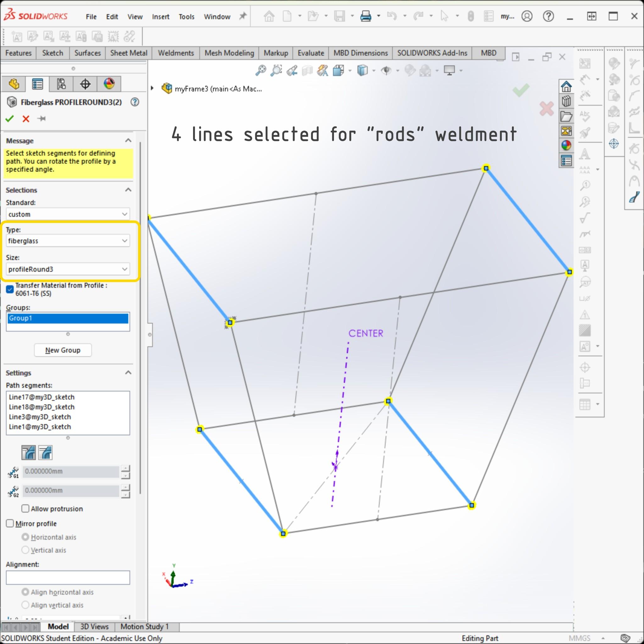
Task: Pin the PropertyManager open
Action: 42,119
